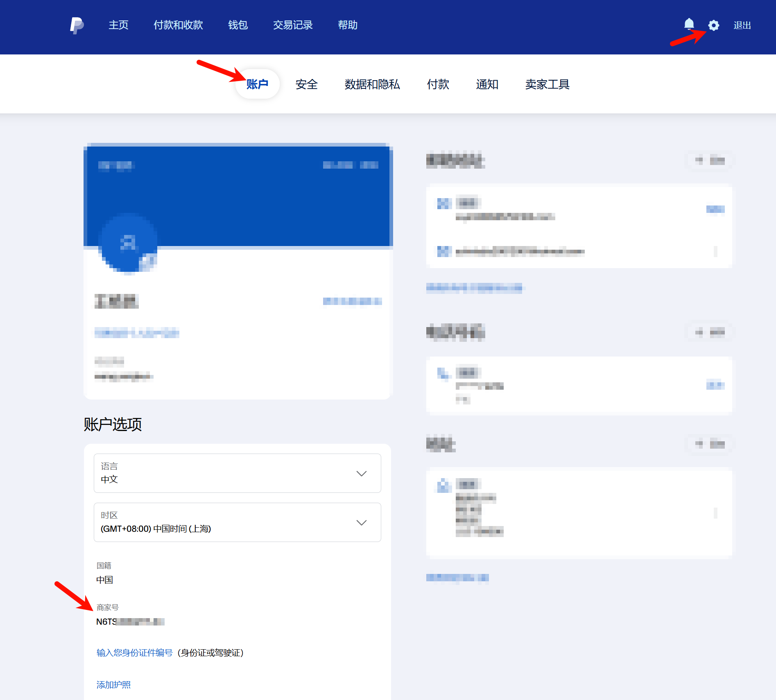Viewport: 776px width, 700px height.
Task: Click the 添加护照 link
Action: [113, 684]
